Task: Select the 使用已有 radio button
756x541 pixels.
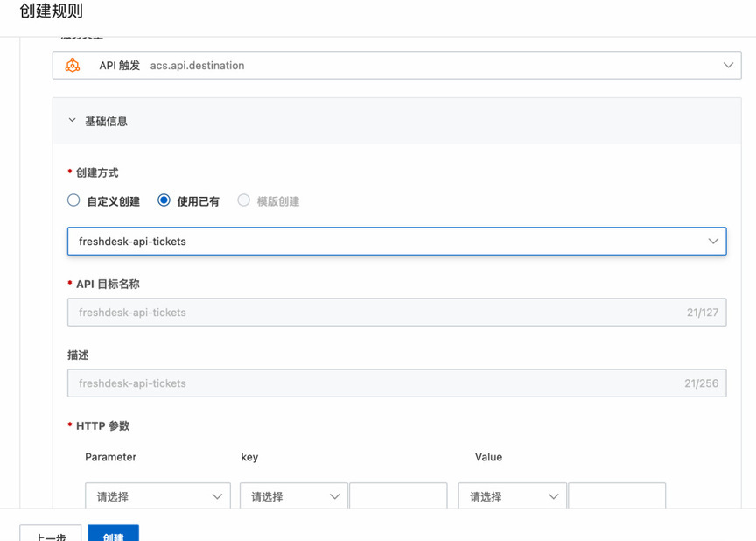Action: [x=164, y=200]
